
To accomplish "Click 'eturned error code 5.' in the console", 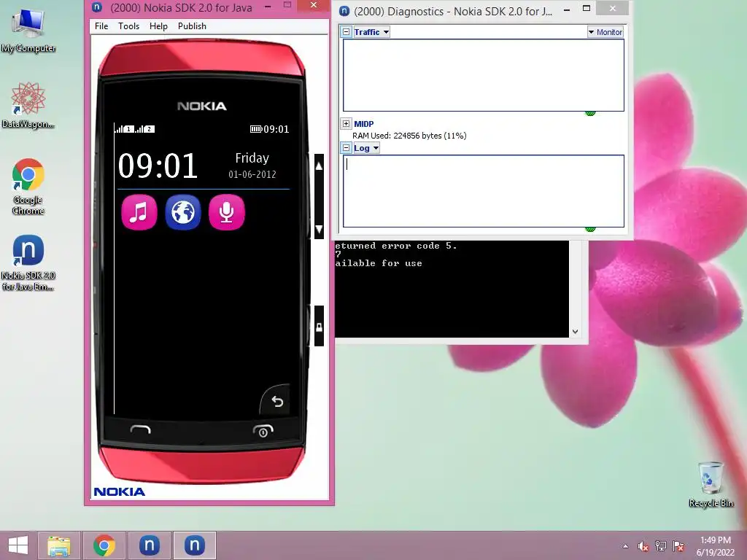I will (396, 246).
